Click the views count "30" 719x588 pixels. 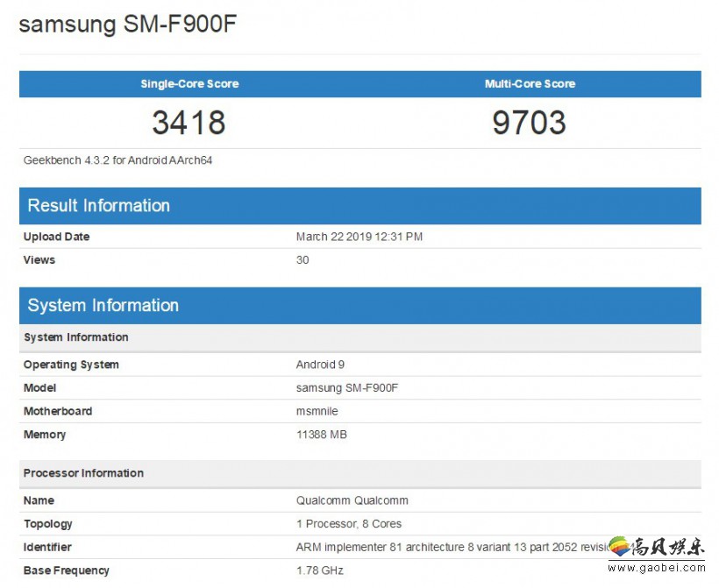click(x=303, y=260)
